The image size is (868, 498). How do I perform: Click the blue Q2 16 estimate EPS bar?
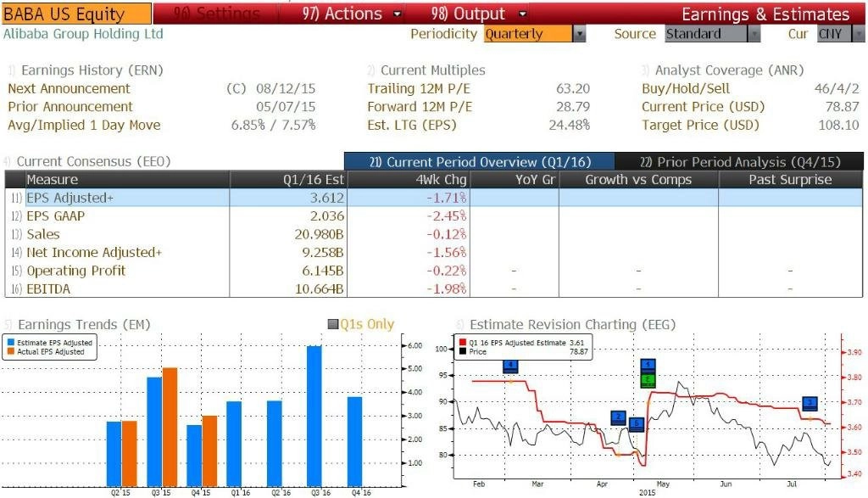coord(275,444)
